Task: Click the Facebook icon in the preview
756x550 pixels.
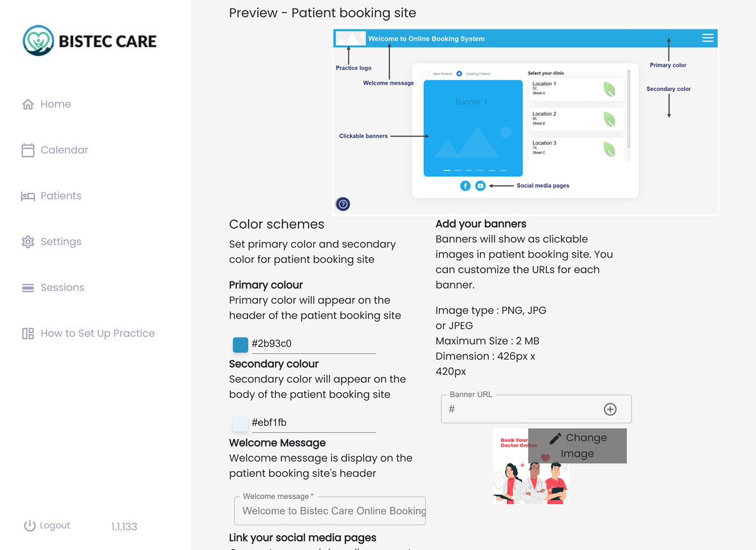Action: pos(465,185)
